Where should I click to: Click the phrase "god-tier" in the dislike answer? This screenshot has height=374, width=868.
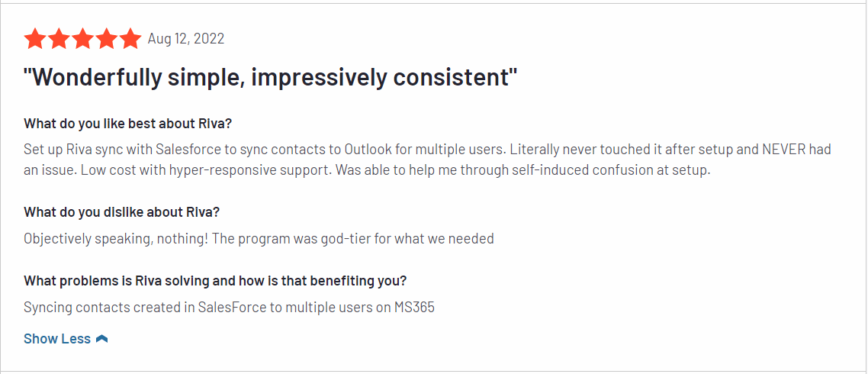coord(345,238)
